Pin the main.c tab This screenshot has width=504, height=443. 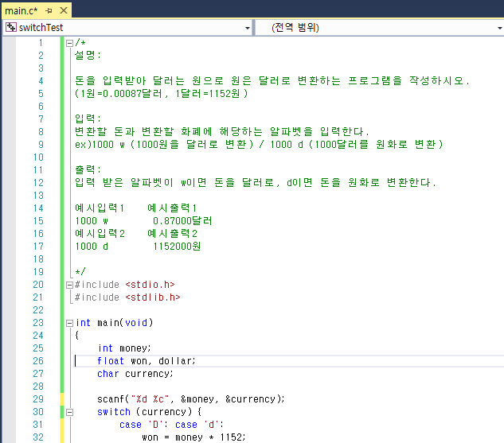click(49, 11)
